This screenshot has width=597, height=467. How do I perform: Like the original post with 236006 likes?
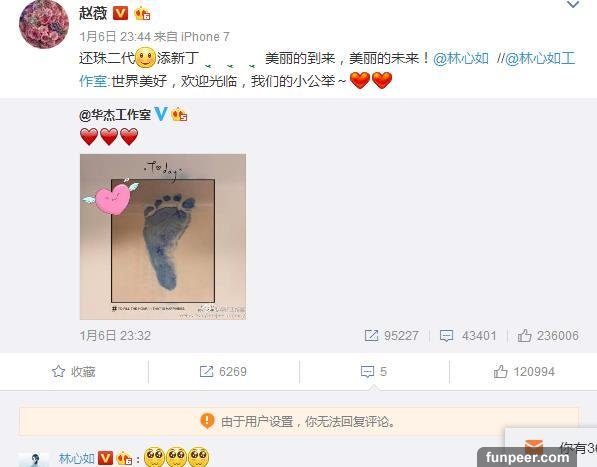coord(548,335)
